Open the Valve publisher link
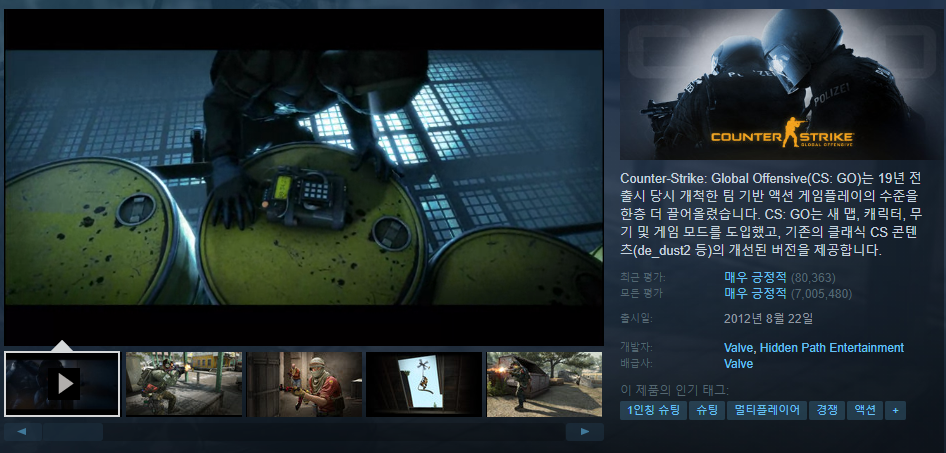946x453 pixels. coord(738,364)
